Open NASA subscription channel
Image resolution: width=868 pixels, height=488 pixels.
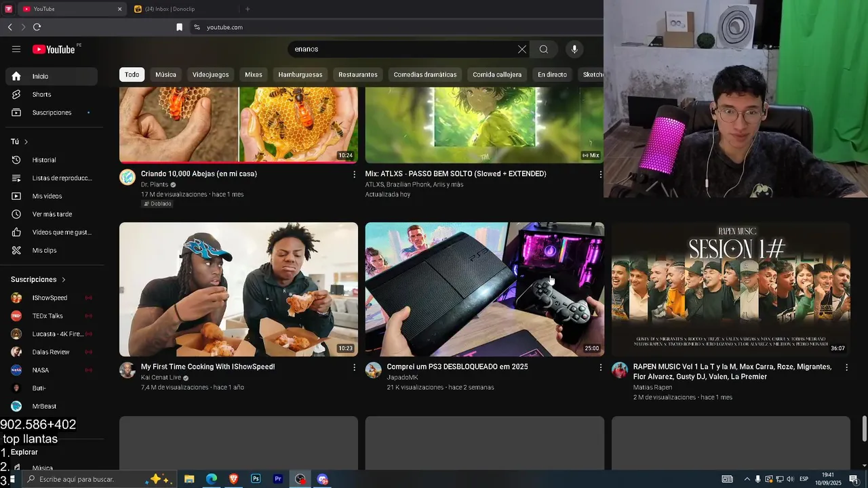(52, 370)
